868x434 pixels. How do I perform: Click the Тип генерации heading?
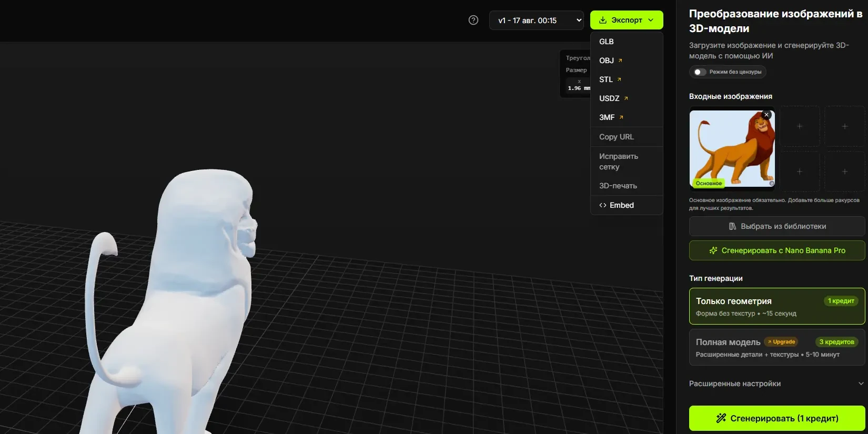[716, 278]
